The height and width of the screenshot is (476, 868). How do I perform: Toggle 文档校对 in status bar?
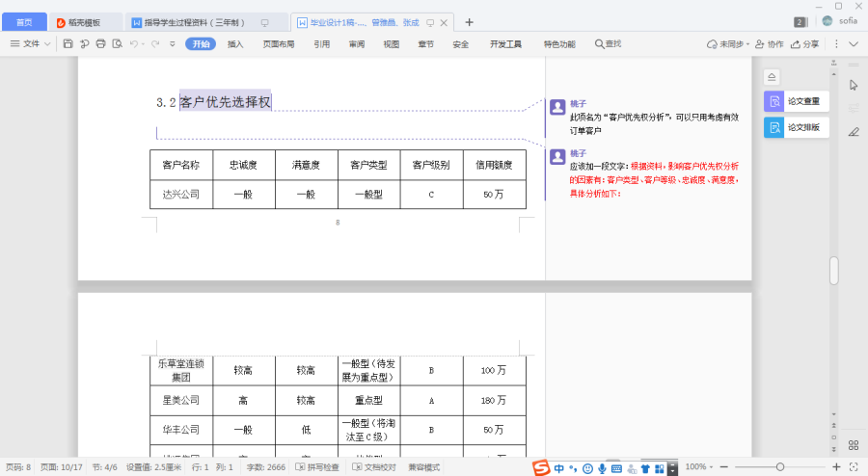(373, 467)
